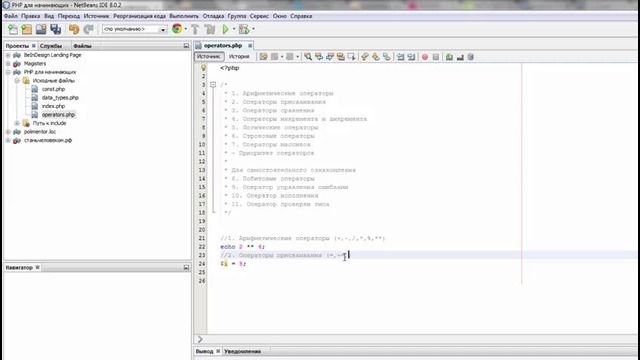
Task: Click the Chrome browser icon
Action: click(x=177, y=29)
